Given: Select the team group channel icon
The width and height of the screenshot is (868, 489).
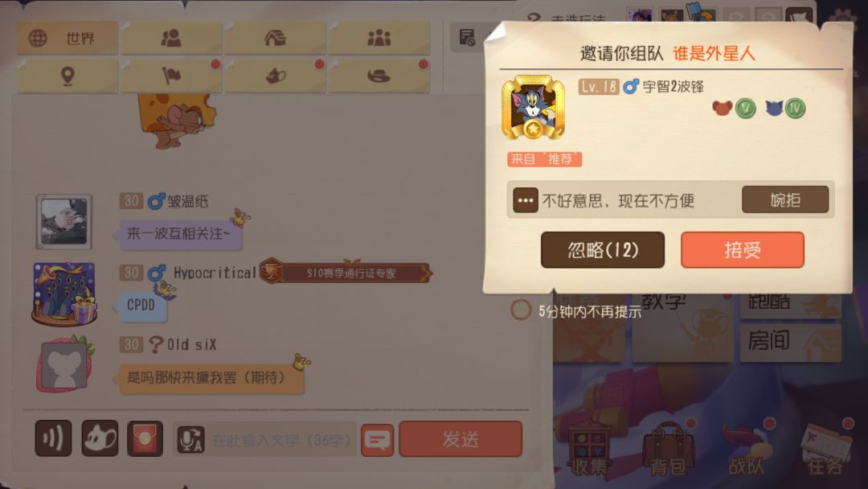Looking at the screenshot, I should pyautogui.click(x=379, y=39).
